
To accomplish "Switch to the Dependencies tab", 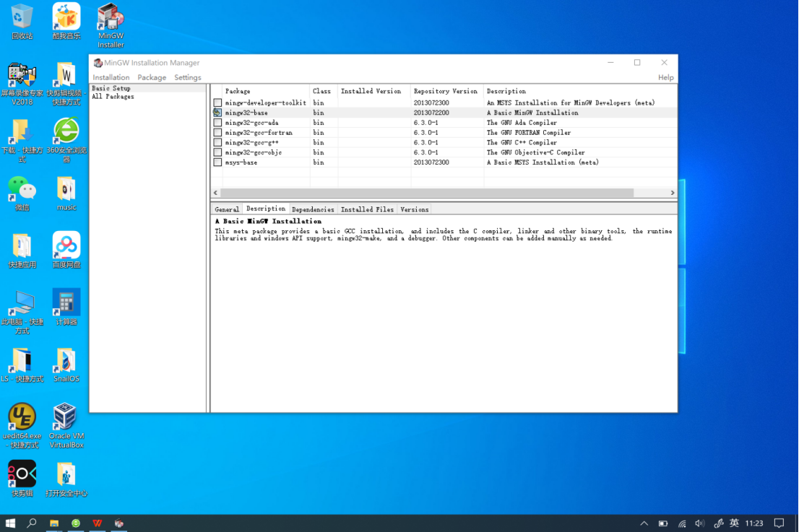I will pyautogui.click(x=313, y=209).
